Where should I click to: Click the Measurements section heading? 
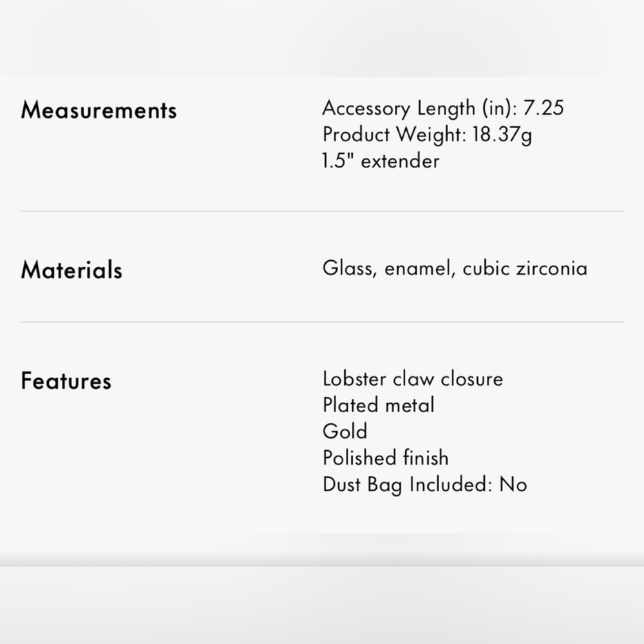(99, 111)
